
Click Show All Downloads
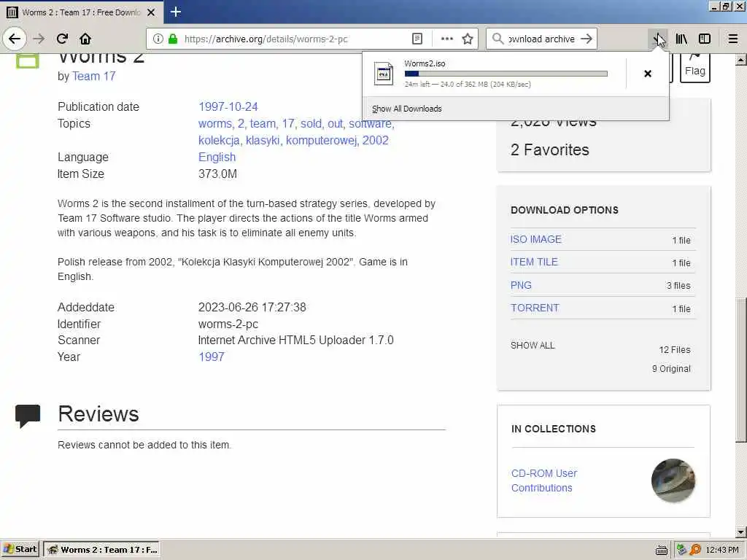click(407, 109)
